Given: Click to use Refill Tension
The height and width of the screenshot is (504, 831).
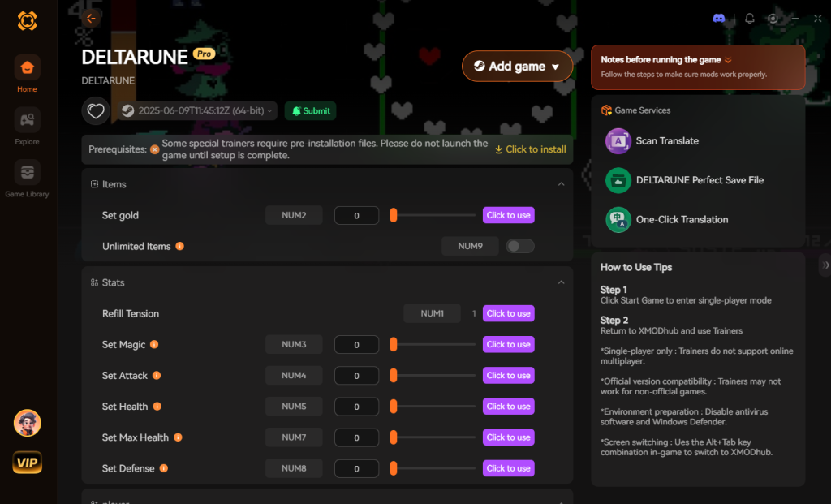Looking at the screenshot, I should [508, 313].
